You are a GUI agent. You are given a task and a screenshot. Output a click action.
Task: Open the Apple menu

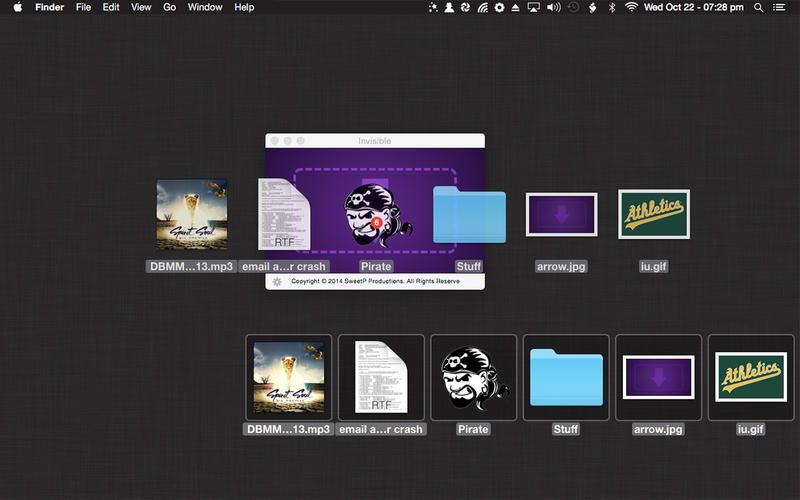tap(17, 7)
